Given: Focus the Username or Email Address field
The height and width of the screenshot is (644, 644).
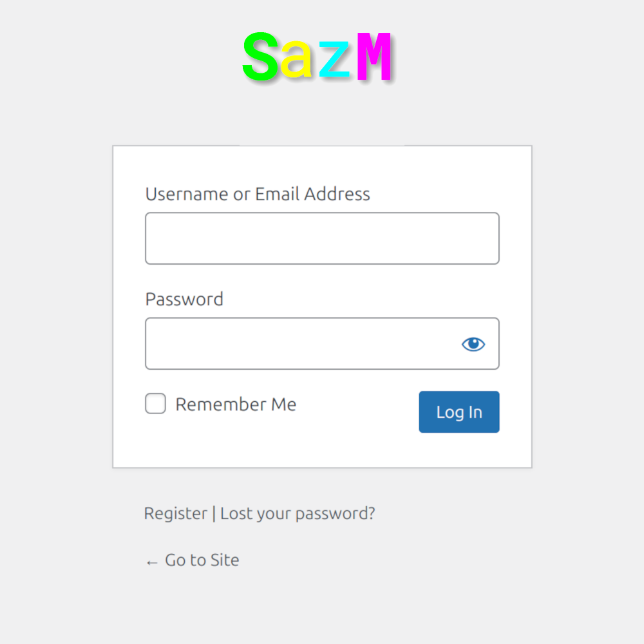Looking at the screenshot, I should 322,238.
